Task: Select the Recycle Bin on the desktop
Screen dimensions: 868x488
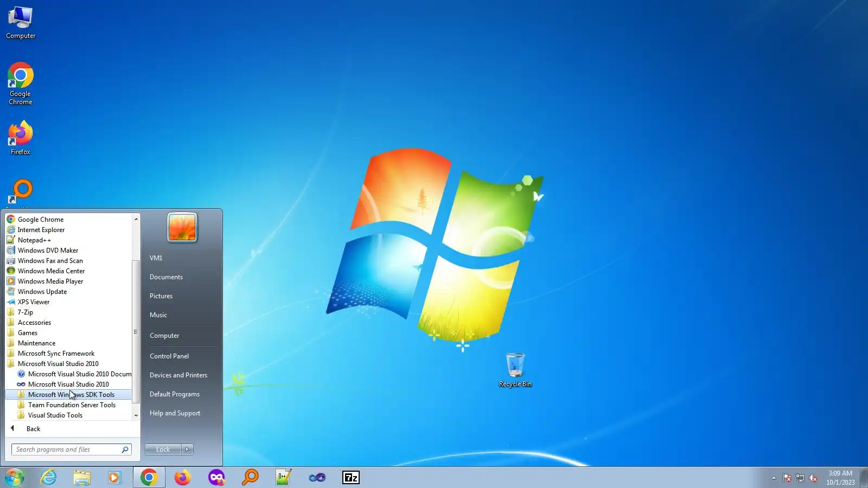Action: pyautogui.click(x=515, y=370)
